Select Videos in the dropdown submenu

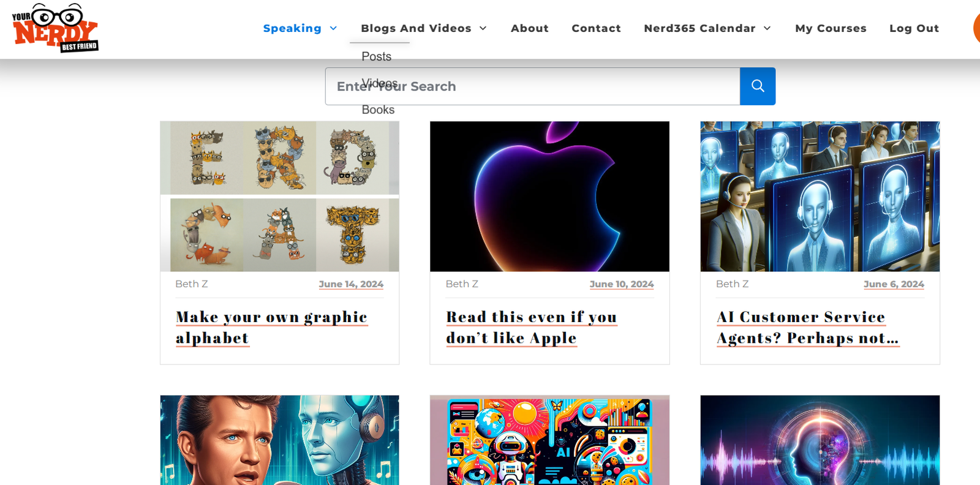[380, 83]
